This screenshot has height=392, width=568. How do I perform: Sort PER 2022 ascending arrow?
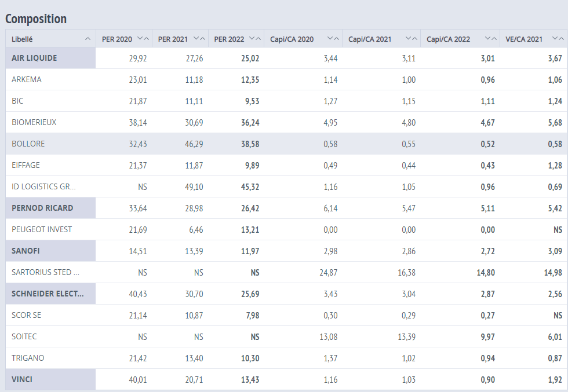[x=258, y=39]
